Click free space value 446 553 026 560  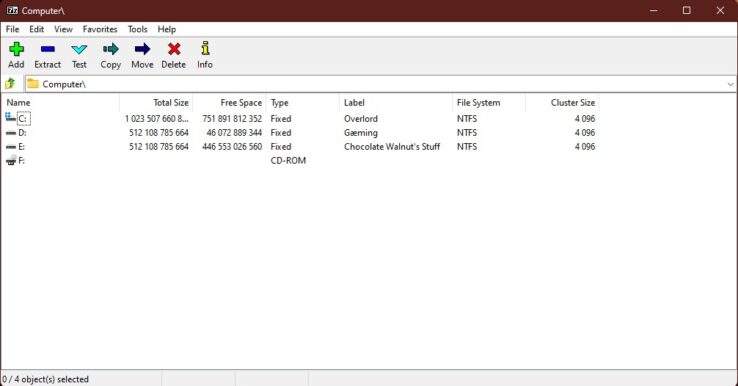pos(232,146)
